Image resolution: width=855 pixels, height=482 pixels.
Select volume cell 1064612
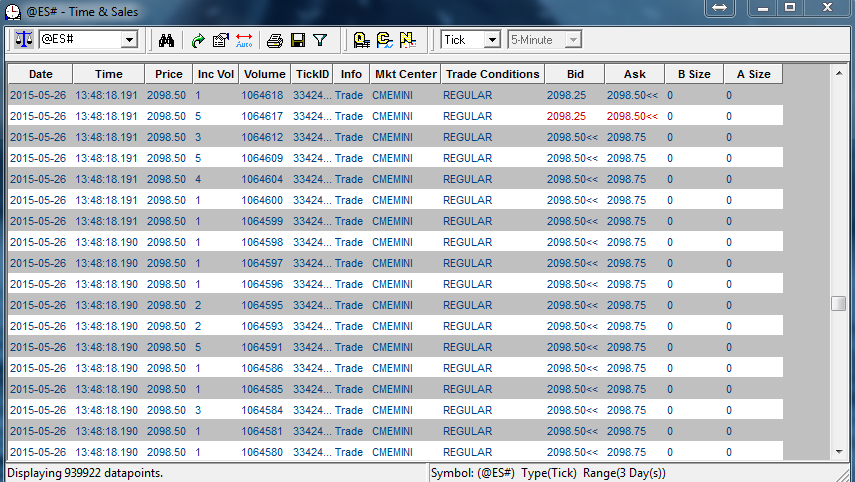click(x=262, y=137)
